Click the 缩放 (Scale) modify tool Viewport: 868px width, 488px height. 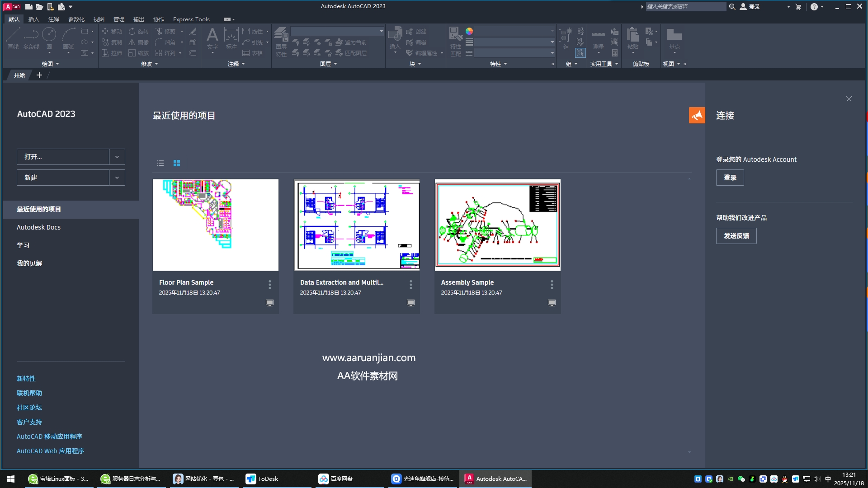point(140,53)
